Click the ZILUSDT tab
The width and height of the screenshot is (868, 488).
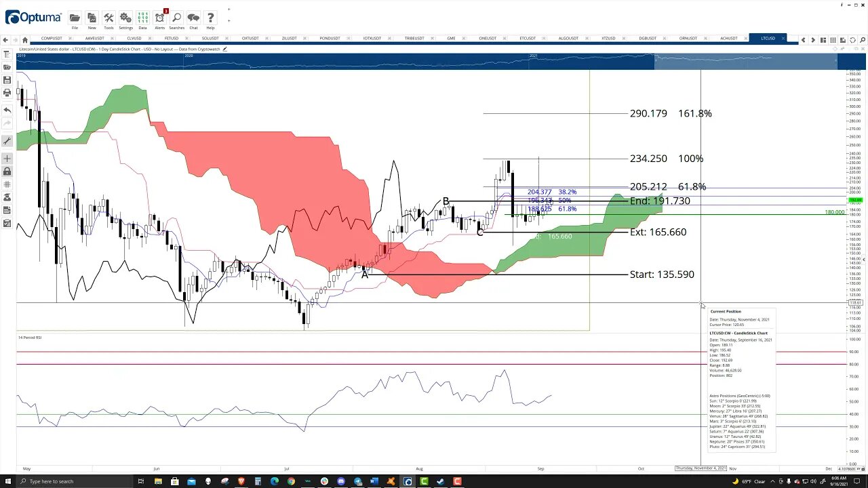point(290,39)
